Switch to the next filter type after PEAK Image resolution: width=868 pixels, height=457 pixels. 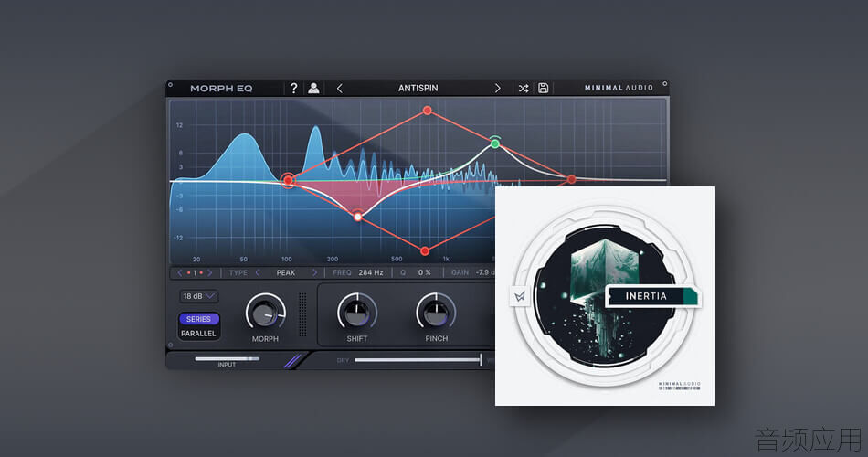pos(314,273)
